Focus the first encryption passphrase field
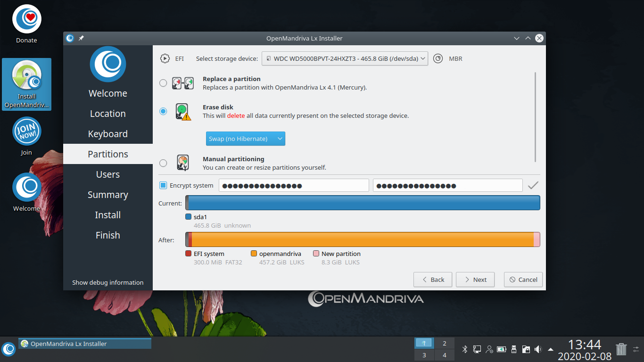Screen dimensions: 644x362 (x=294, y=186)
